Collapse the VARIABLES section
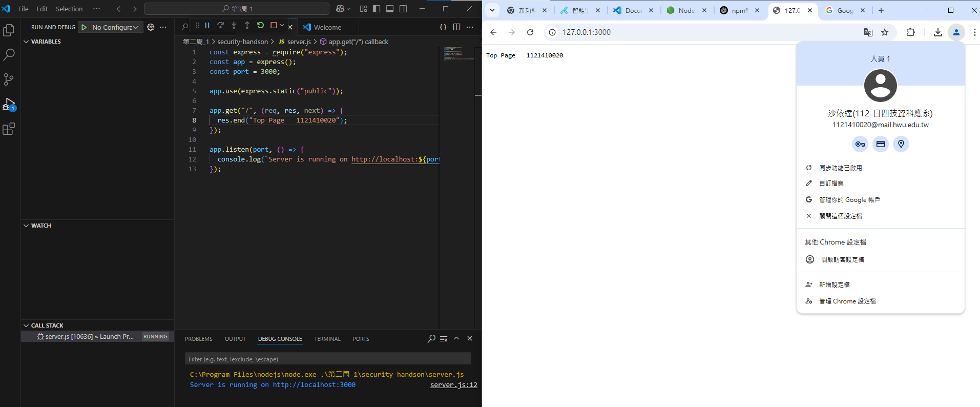The height and width of the screenshot is (407, 980). coord(45,42)
